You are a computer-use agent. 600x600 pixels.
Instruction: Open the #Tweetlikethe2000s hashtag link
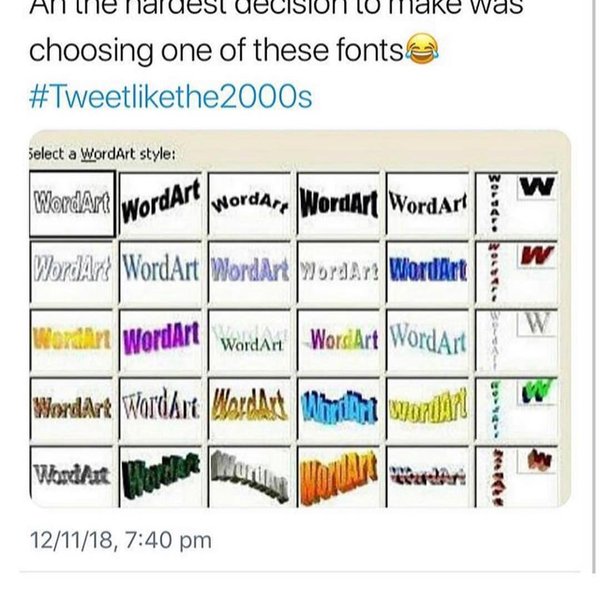pos(171,97)
